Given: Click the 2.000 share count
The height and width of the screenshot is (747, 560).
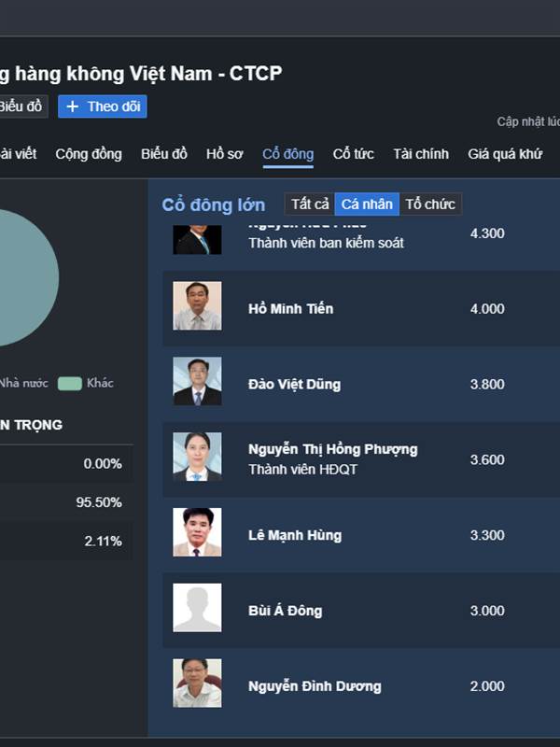Looking at the screenshot, I should click(x=487, y=686).
